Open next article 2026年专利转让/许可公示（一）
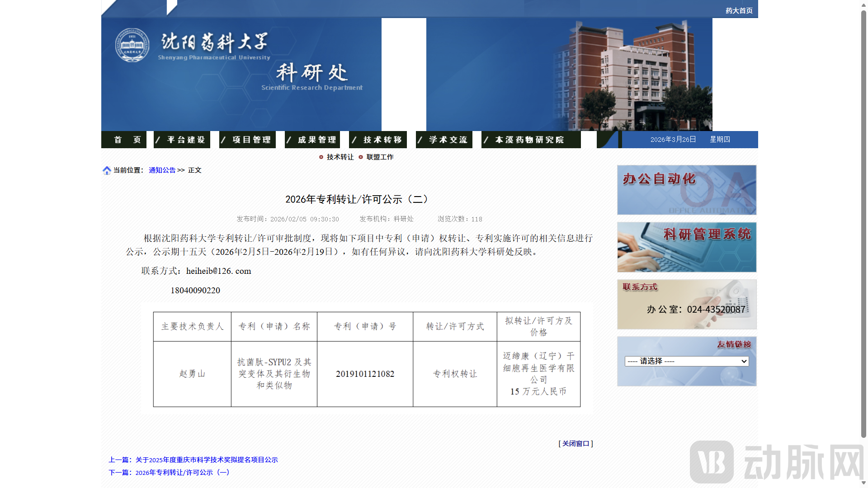Screen dimensions: 868x488 coord(182,472)
